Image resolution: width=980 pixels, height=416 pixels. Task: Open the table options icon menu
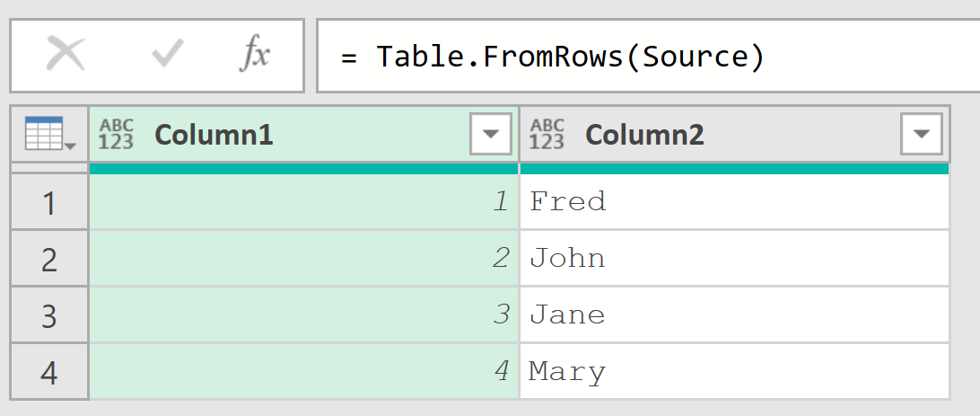click(49, 133)
